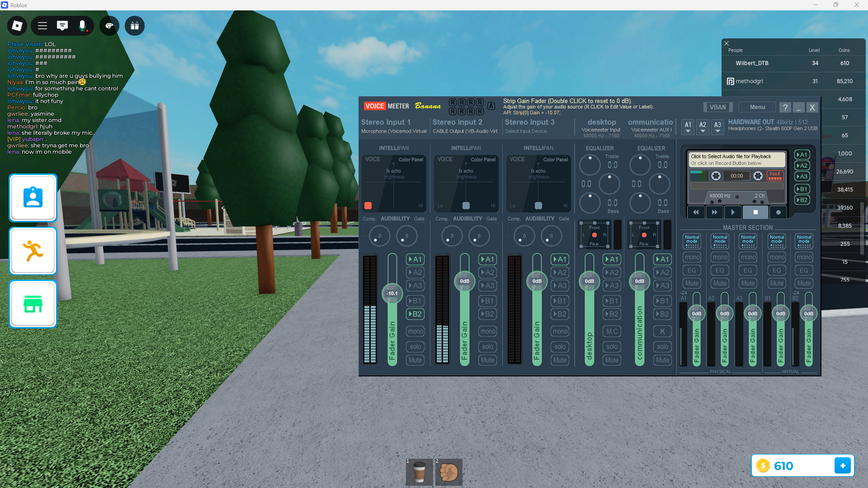Toggle mono on master B1 bus

point(777,257)
